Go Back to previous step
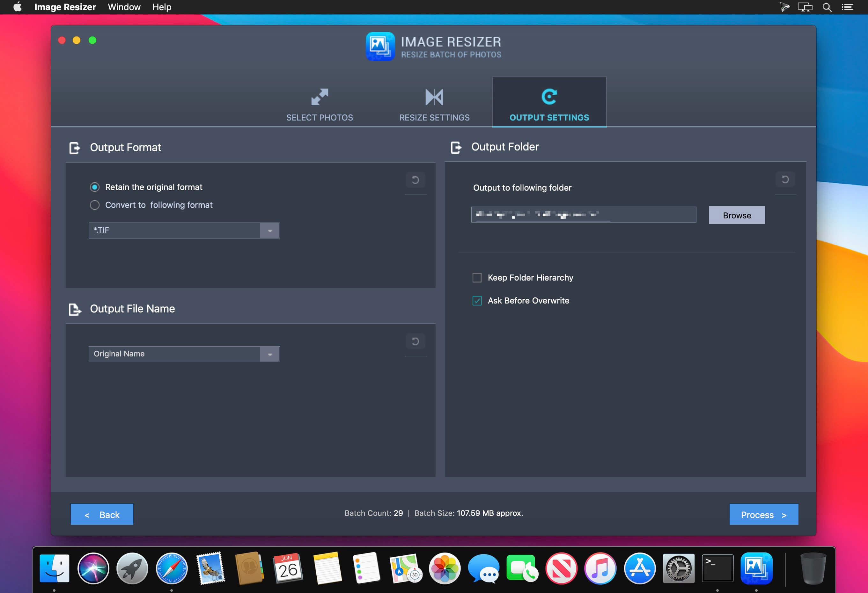This screenshot has height=593, width=868. coord(102,515)
